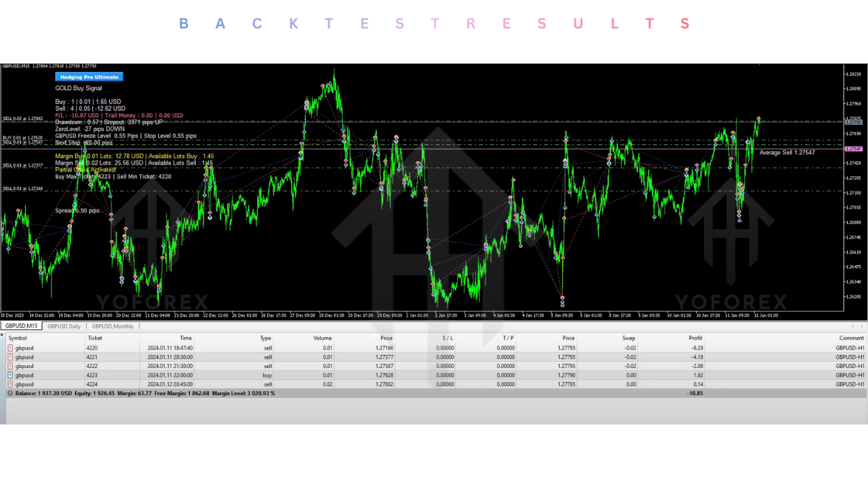This screenshot has height=488, width=868.
Task: Click the sell order icon for ticket 4220
Action: coord(10,348)
